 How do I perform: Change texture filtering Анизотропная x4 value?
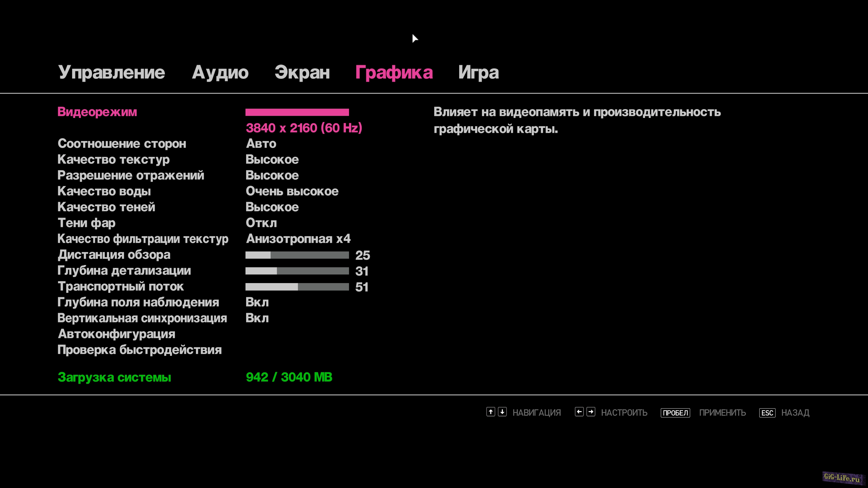pyautogui.click(x=298, y=239)
